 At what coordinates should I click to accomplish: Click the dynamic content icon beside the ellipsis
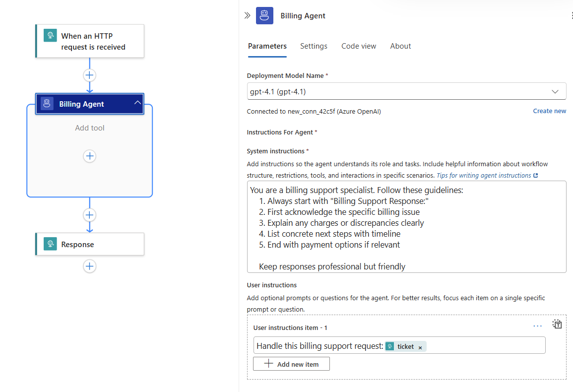pos(557,324)
